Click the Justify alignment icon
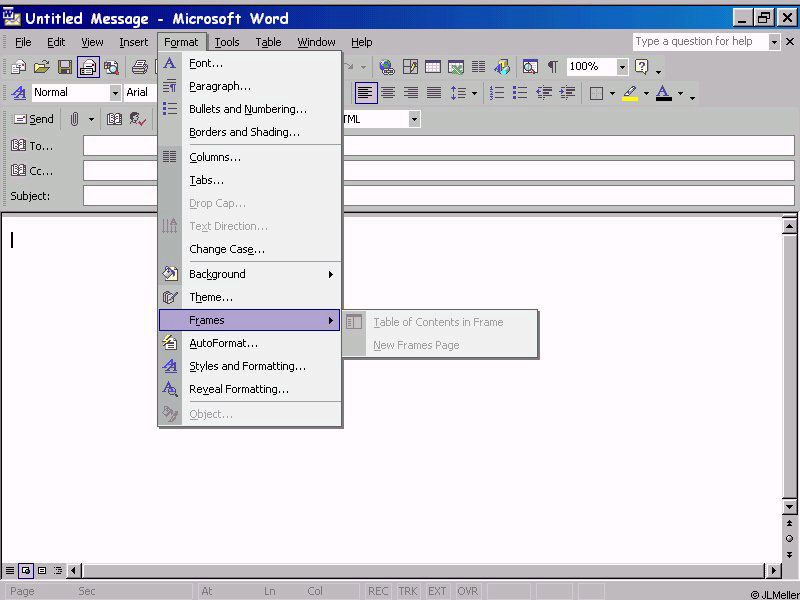800x600 pixels. 434,93
